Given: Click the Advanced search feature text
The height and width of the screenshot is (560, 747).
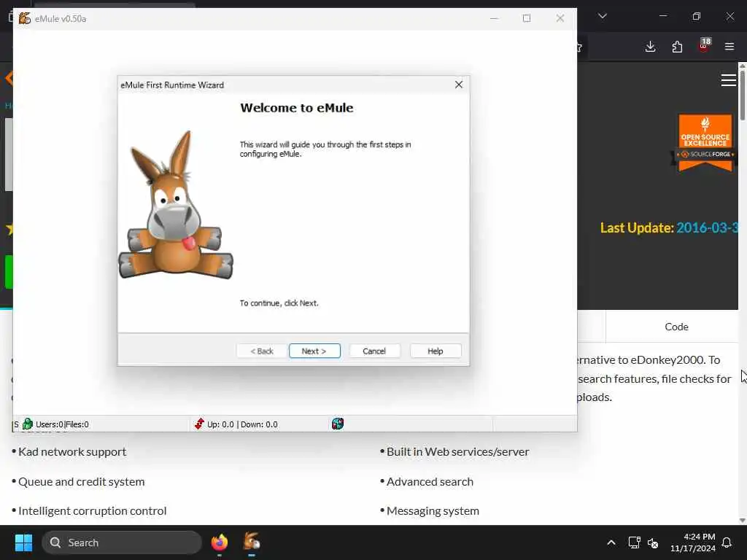Looking at the screenshot, I should click(430, 481).
